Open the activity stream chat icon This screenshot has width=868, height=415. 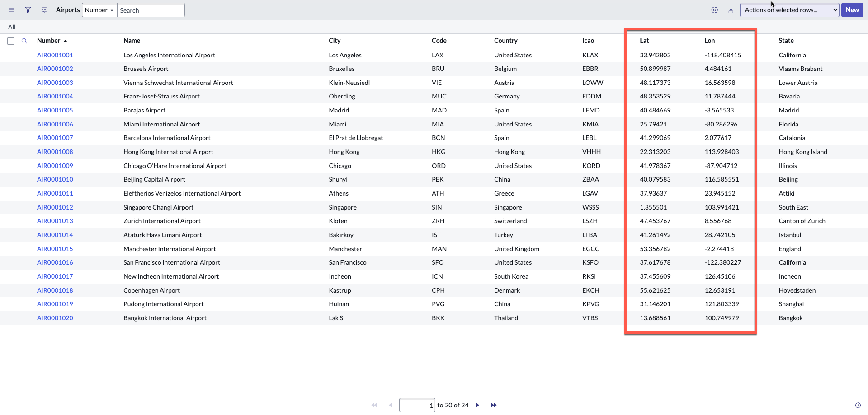tap(44, 10)
